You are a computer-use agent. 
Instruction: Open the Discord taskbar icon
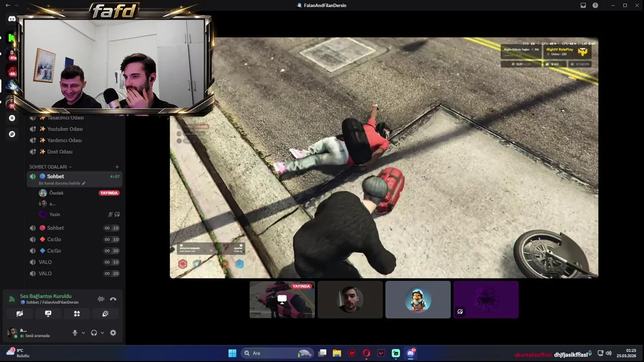tap(411, 353)
